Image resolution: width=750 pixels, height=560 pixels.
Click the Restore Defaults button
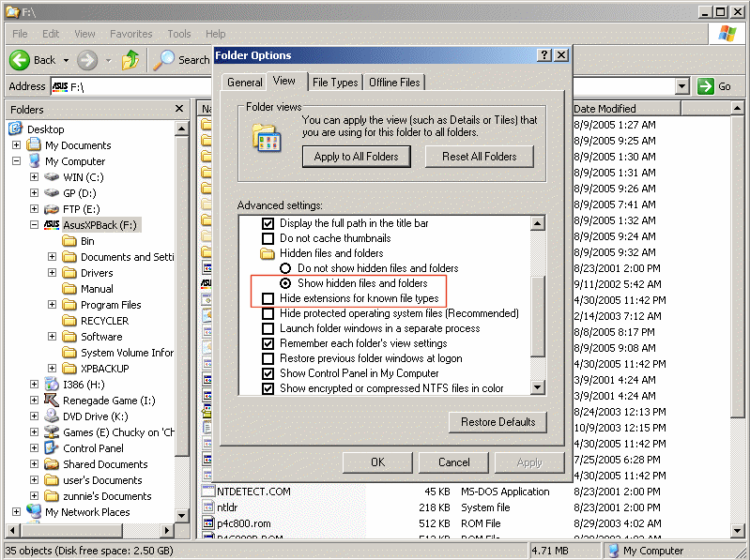(x=497, y=422)
